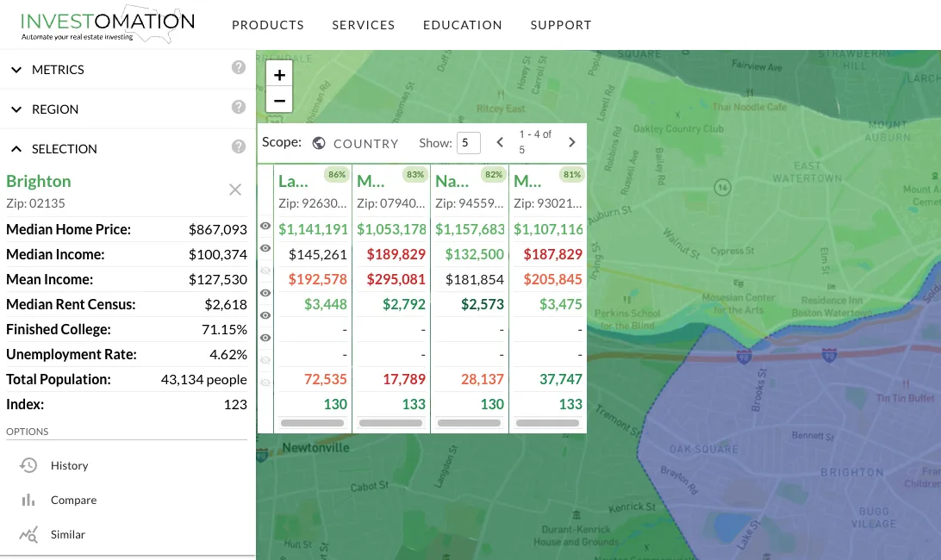Toggle visibility of the Mean Income row
The width and height of the screenshot is (941, 560).
pyautogui.click(x=265, y=271)
